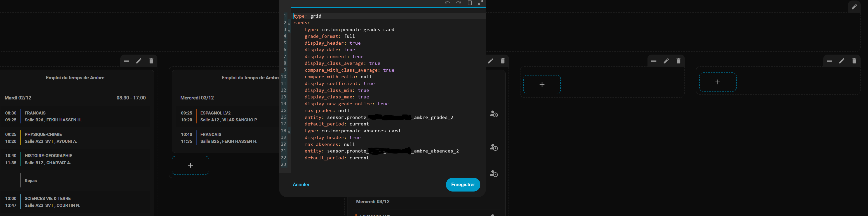Click the drag handle above the Mardi section
The image size is (868, 216).
[x=126, y=61]
